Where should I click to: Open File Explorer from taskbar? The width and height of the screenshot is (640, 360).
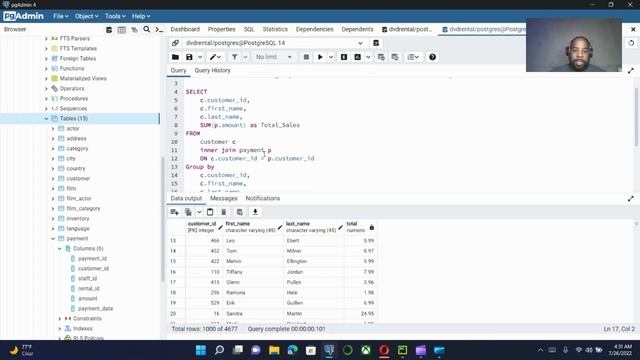pyautogui.click(x=274, y=350)
